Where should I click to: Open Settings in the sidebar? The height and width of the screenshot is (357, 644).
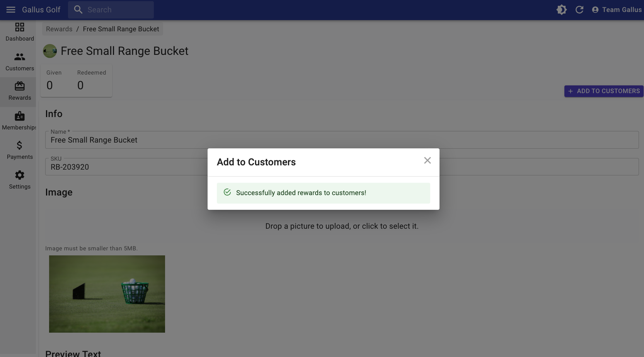pos(20,180)
